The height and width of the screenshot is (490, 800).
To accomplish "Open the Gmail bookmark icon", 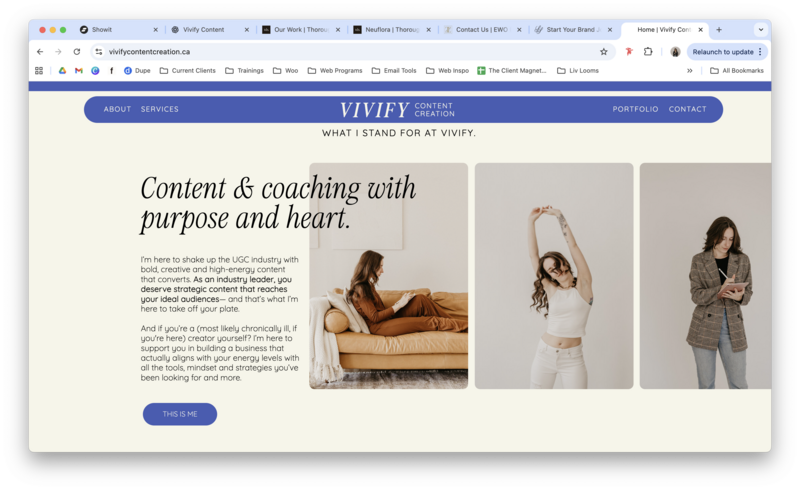I will pyautogui.click(x=79, y=70).
